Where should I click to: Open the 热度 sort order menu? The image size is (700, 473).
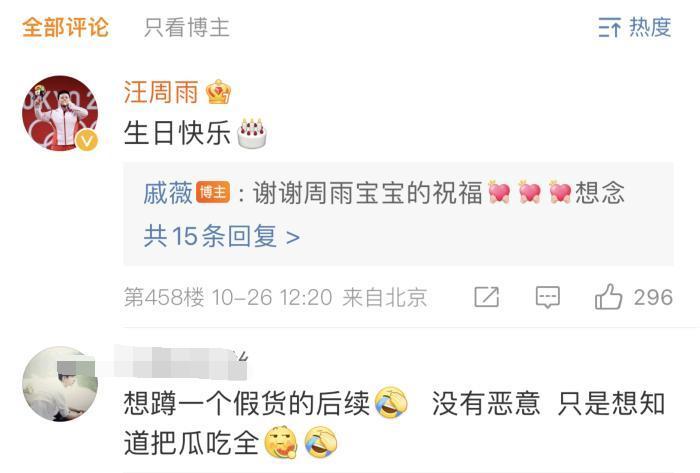[634, 27]
